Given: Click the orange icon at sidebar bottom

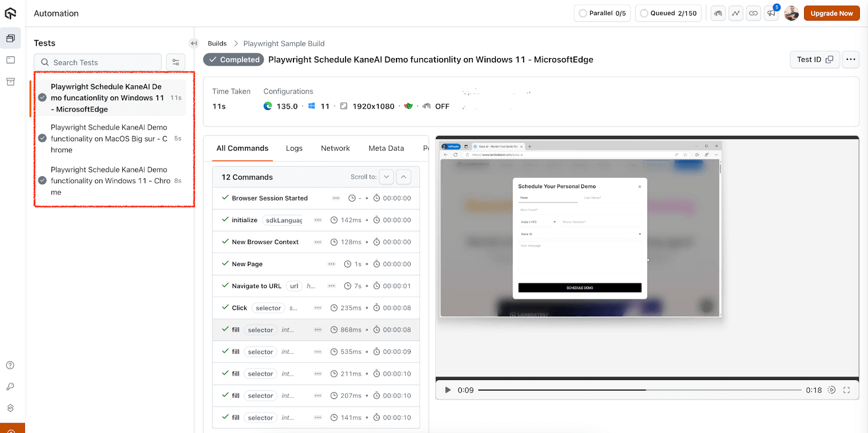Looking at the screenshot, I should (12, 428).
